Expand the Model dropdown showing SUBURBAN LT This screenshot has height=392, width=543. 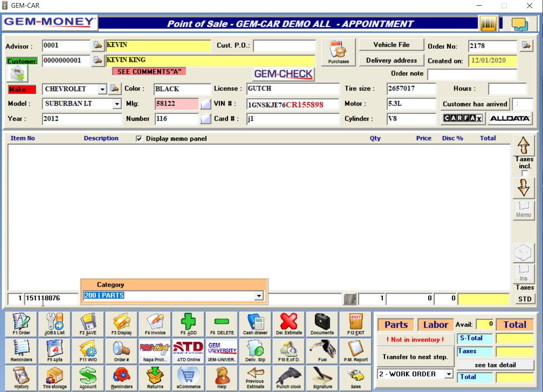pos(117,104)
